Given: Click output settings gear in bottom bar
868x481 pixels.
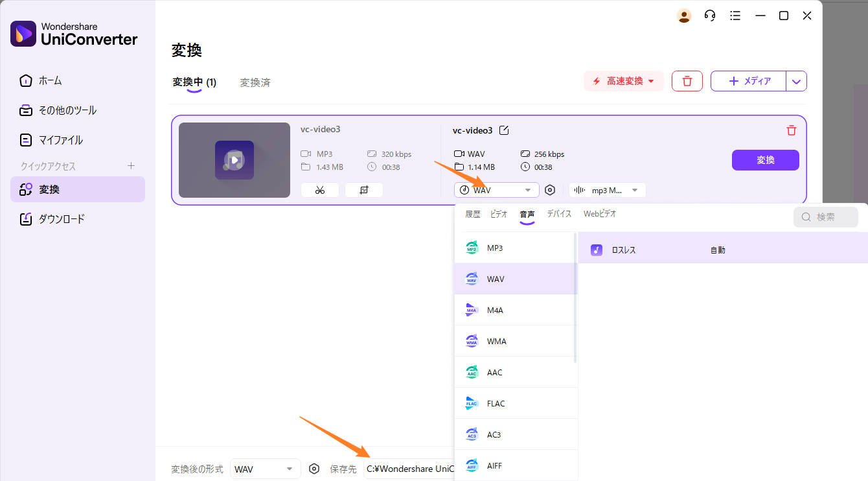Looking at the screenshot, I should tap(314, 469).
